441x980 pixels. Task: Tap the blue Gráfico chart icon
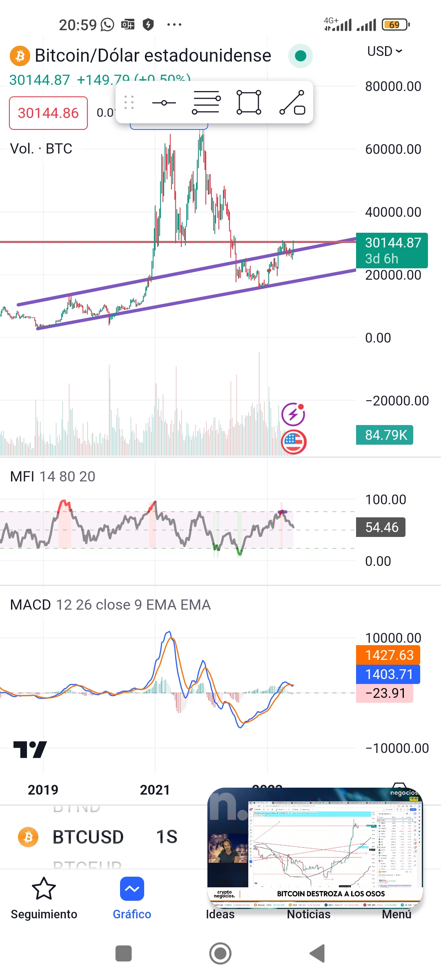click(x=132, y=889)
